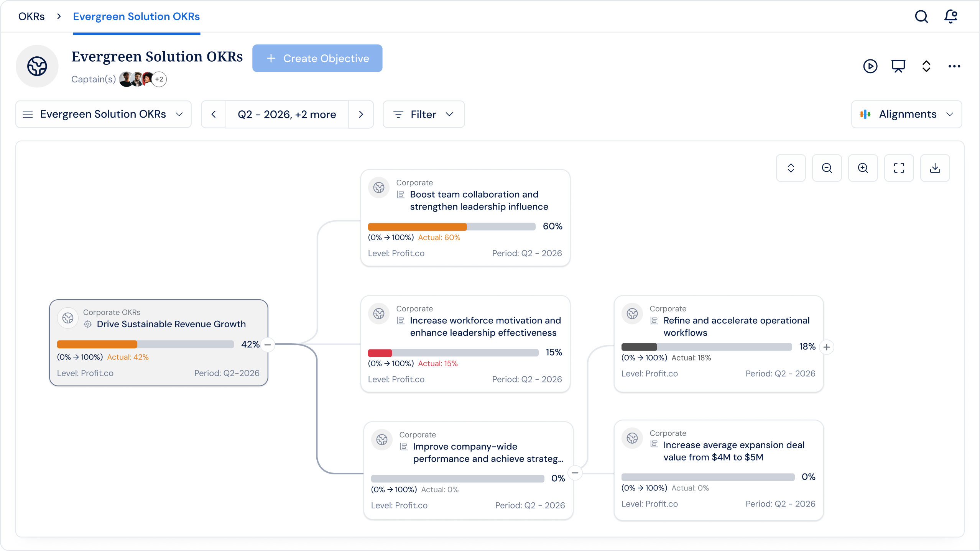Click globe icon on Drive Sustainable Revenue card
The width and height of the screenshot is (980, 551).
coord(68,318)
